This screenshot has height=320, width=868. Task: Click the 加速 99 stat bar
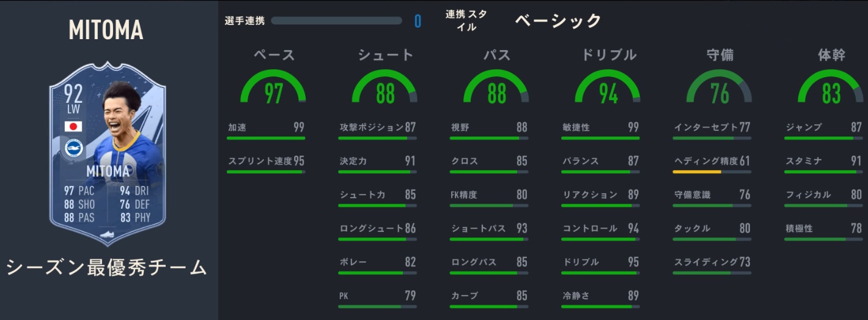(265, 138)
